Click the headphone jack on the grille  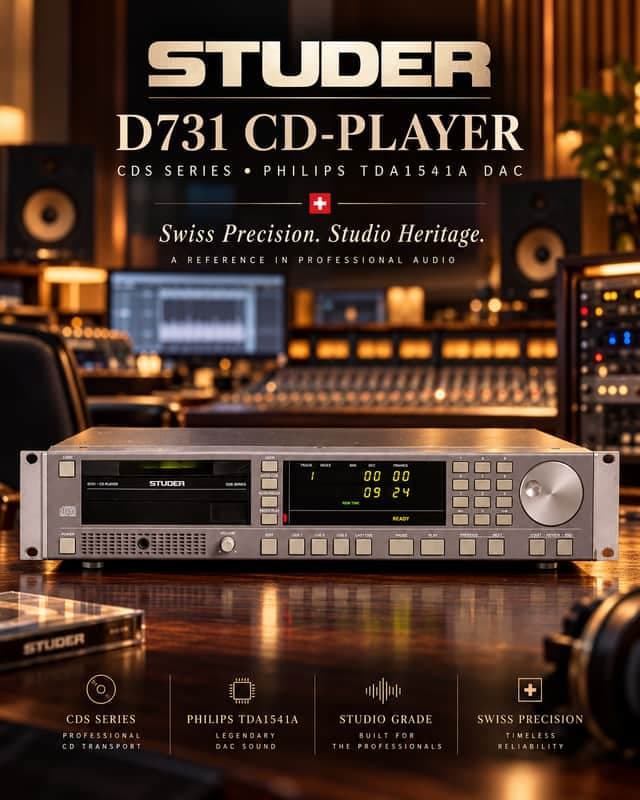[143, 544]
